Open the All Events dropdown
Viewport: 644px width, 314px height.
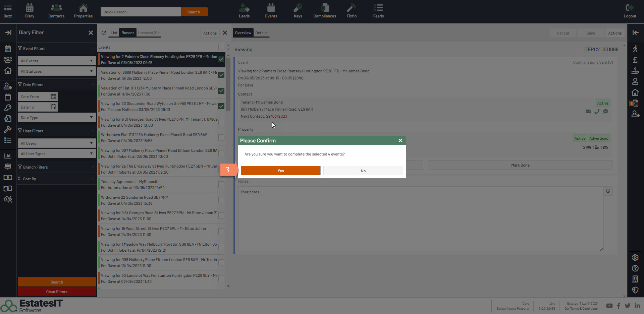[x=56, y=61]
